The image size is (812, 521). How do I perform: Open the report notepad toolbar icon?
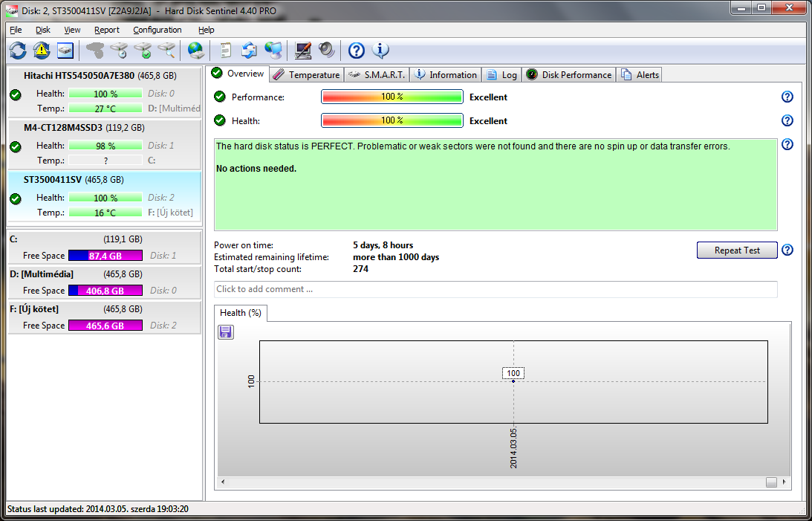(225, 51)
